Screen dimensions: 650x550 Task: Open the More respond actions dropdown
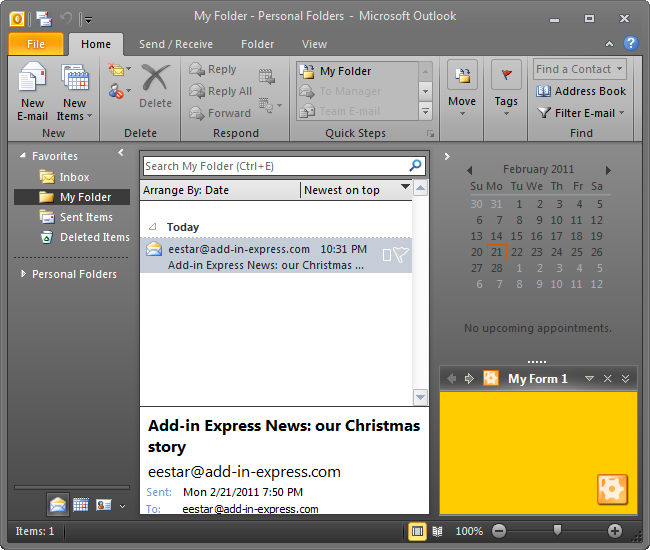[x=270, y=106]
